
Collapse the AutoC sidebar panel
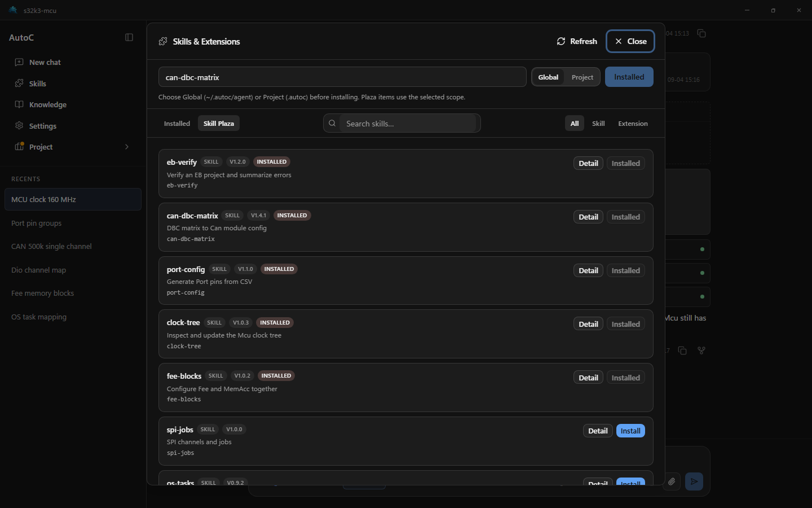(x=129, y=37)
